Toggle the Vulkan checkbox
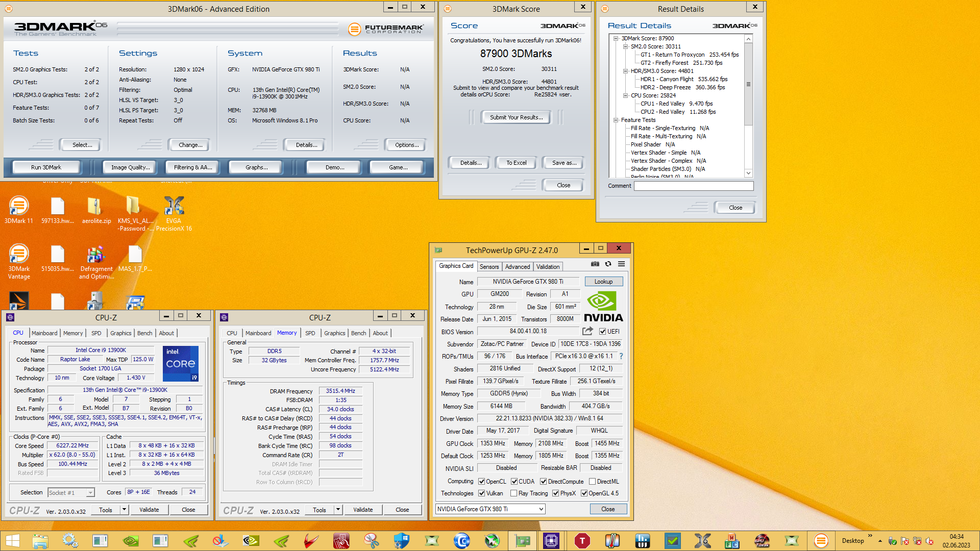Screen dimensions: 980x551 click(481, 493)
